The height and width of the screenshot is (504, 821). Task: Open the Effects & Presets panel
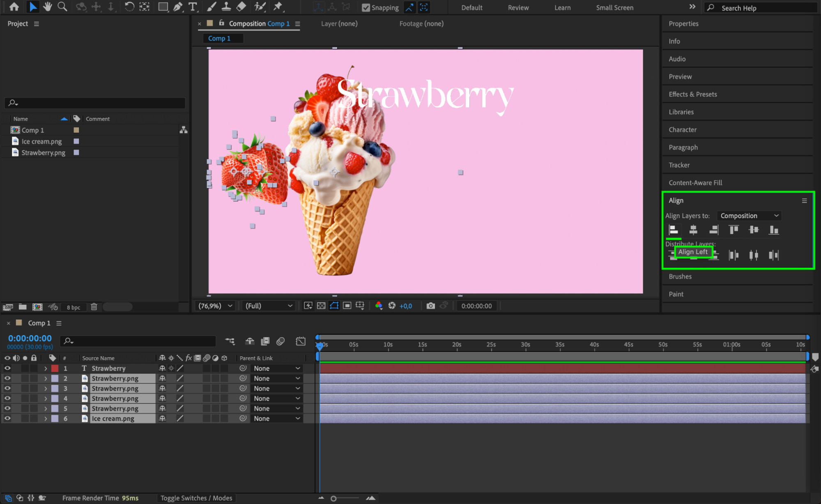692,94
